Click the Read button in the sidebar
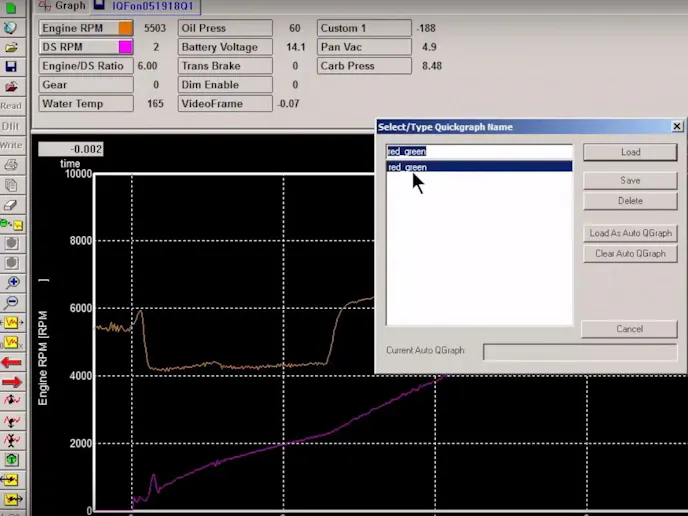688x516 pixels. coord(11,106)
